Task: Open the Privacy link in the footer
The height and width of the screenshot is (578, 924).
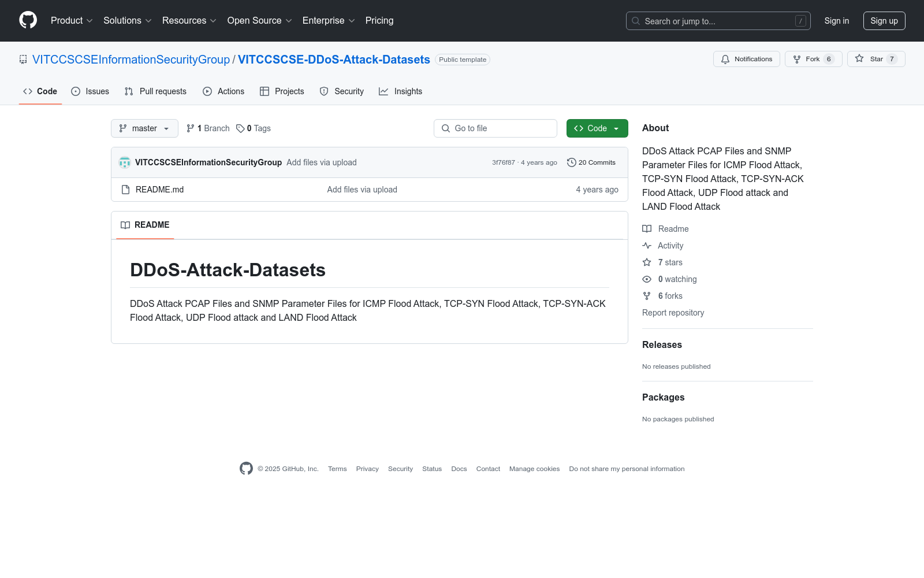Action: tap(367, 469)
